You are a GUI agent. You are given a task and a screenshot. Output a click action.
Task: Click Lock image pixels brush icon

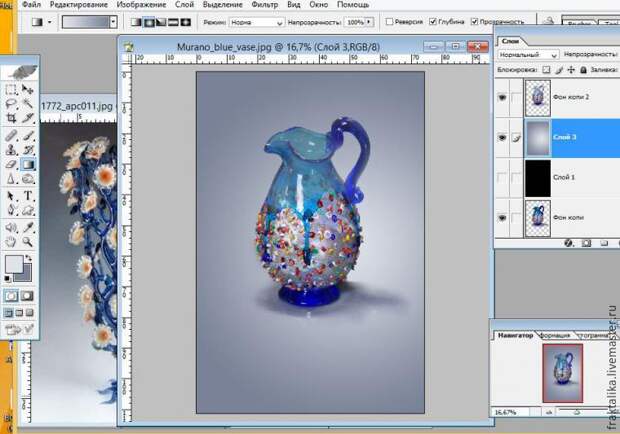[559, 70]
